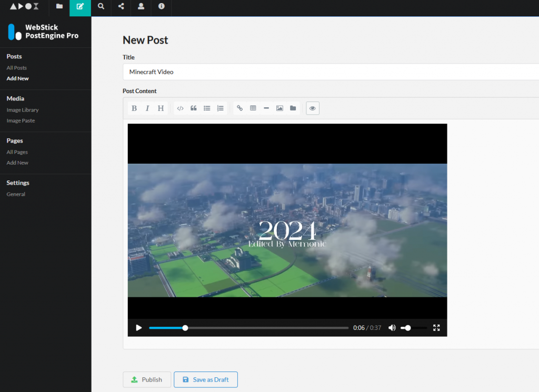The image size is (539, 392).
Task: Click the Pages section heading
Action: 15,140
